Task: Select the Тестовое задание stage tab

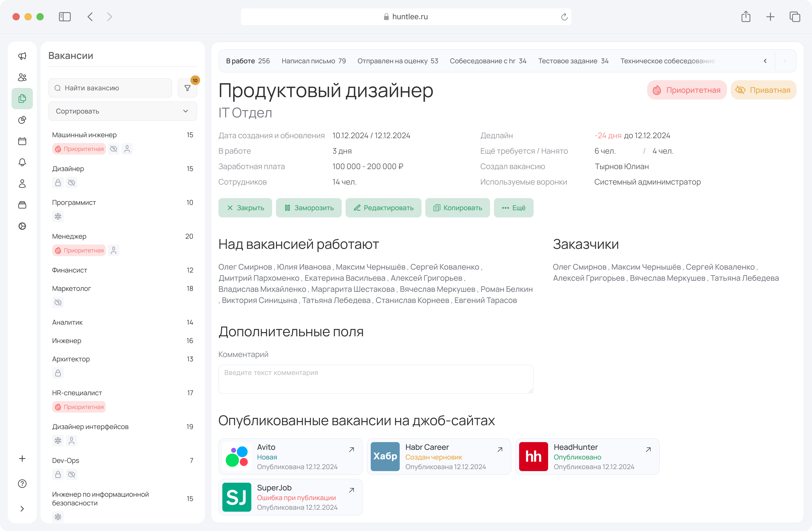Action: [573, 61]
